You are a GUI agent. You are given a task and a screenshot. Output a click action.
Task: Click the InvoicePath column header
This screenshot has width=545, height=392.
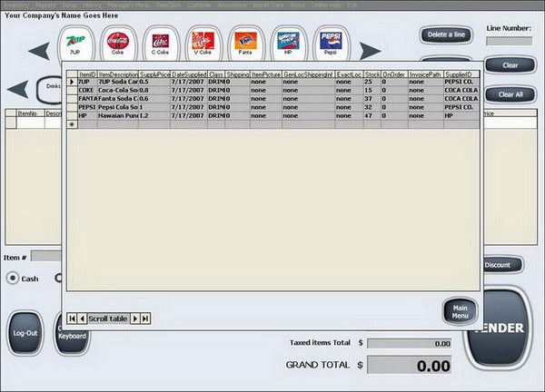(426, 74)
